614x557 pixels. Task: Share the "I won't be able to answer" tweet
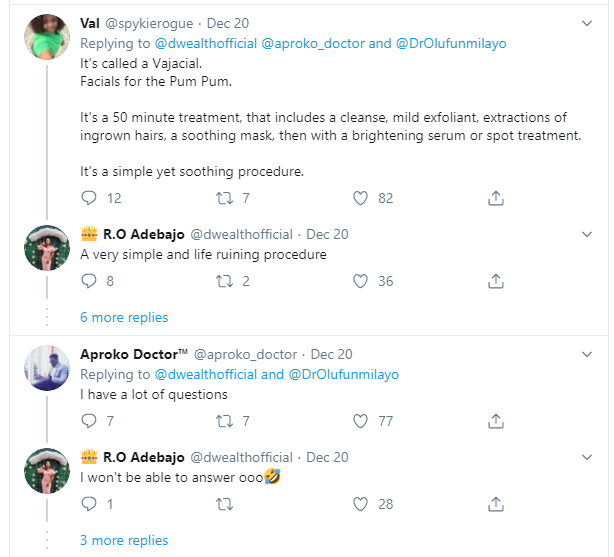pos(495,504)
